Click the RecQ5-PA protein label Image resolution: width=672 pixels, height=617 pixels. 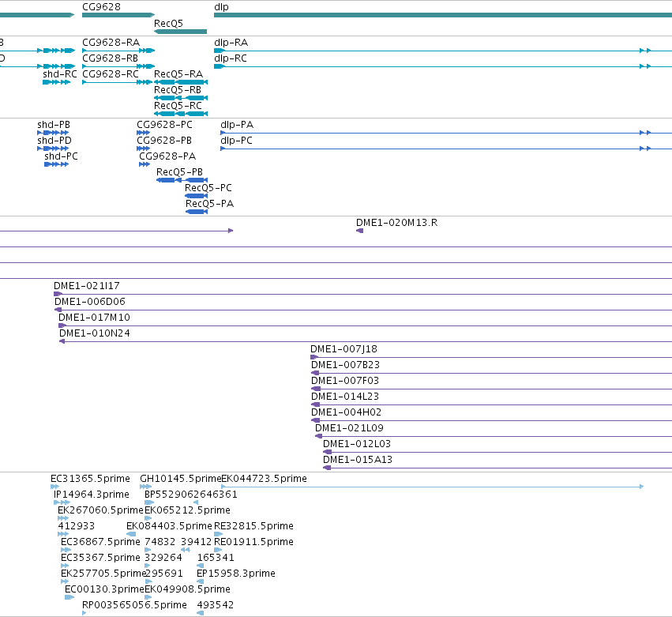tap(209, 204)
